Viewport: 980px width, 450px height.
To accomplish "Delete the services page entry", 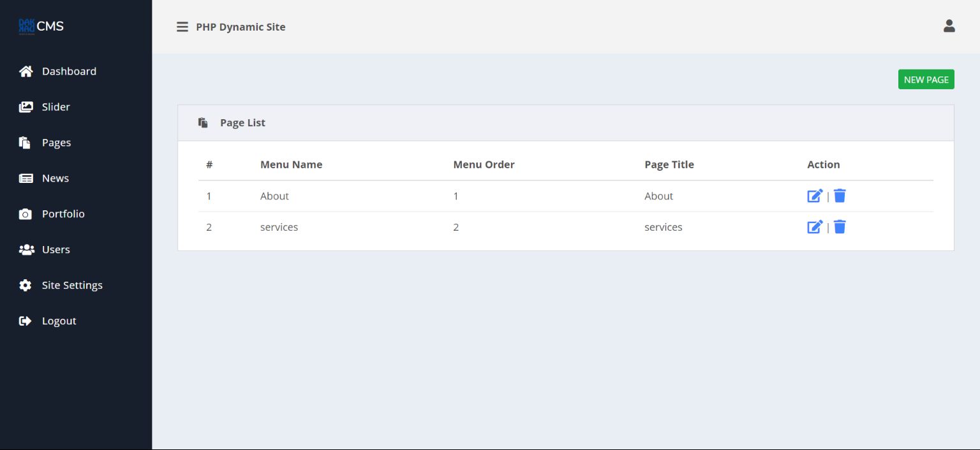I will (x=840, y=227).
